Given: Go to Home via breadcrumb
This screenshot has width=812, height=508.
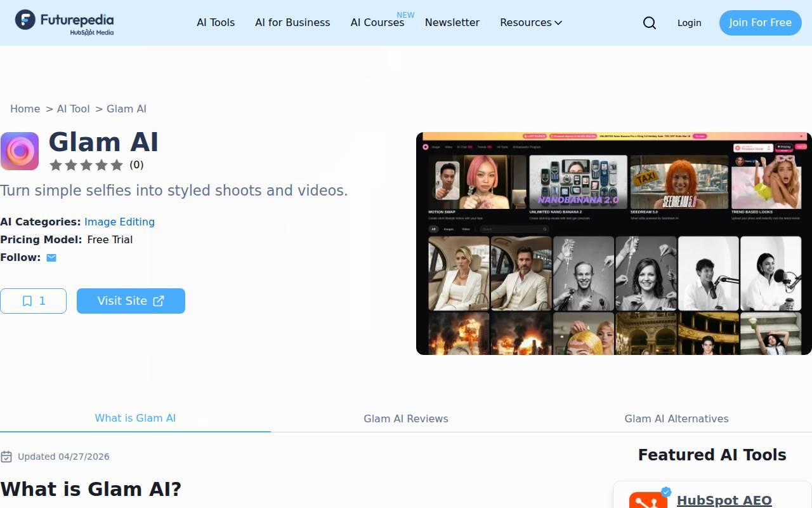Looking at the screenshot, I should 25,109.
